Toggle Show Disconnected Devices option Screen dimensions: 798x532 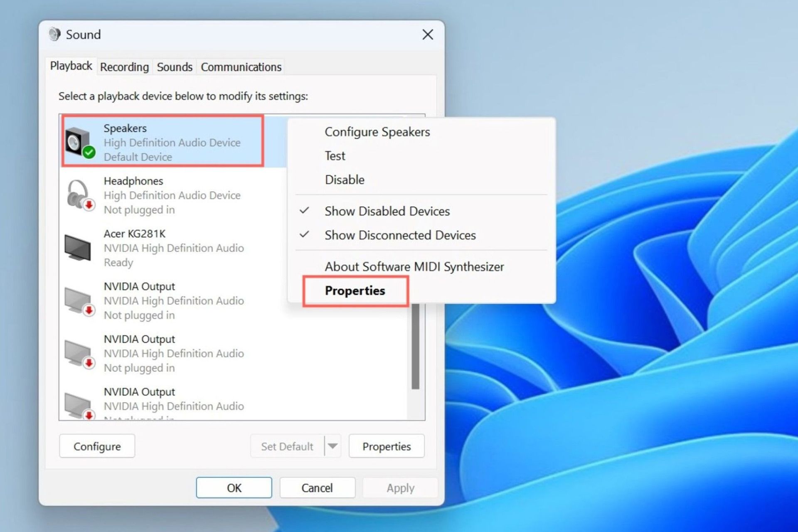399,234
